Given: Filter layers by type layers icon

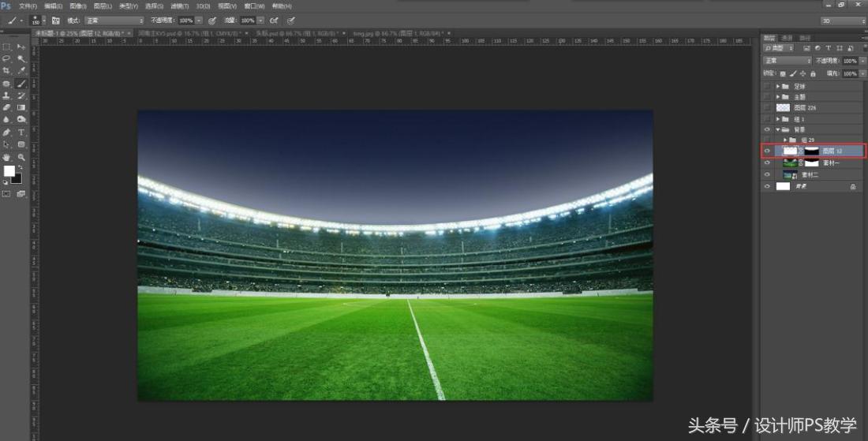Looking at the screenshot, I should click(x=828, y=49).
